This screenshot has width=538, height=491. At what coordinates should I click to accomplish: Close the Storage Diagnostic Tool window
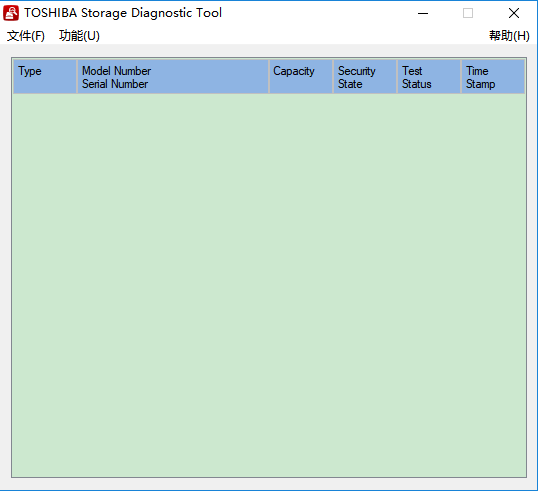point(514,13)
